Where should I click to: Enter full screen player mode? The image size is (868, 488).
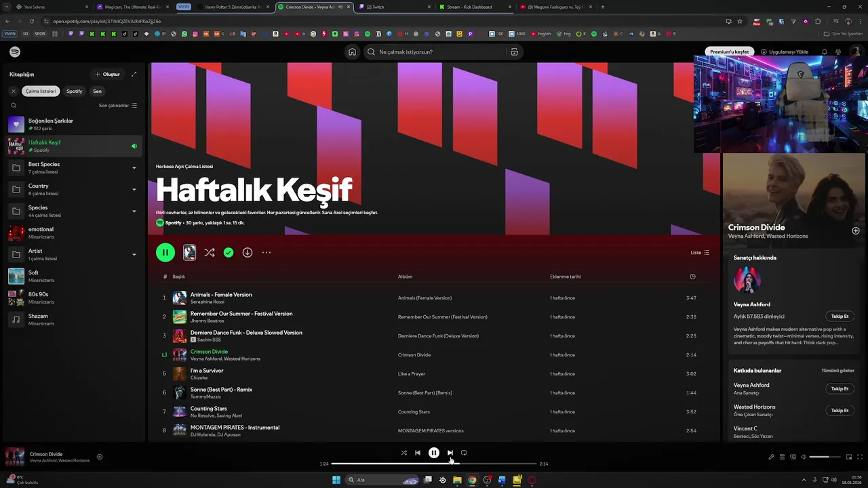tap(860, 457)
